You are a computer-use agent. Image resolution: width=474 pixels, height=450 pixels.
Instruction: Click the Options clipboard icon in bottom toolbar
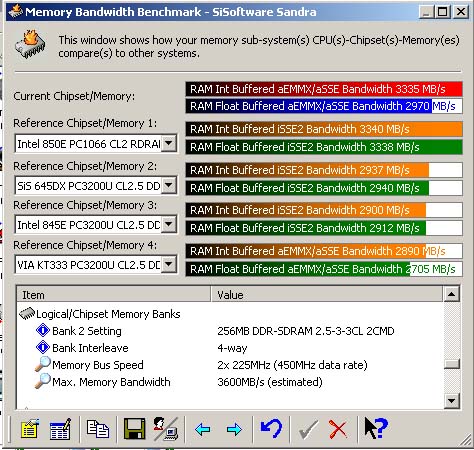29,429
